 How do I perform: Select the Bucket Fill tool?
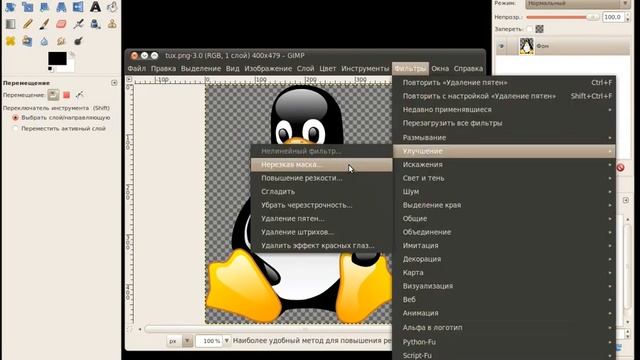click(x=112, y=7)
